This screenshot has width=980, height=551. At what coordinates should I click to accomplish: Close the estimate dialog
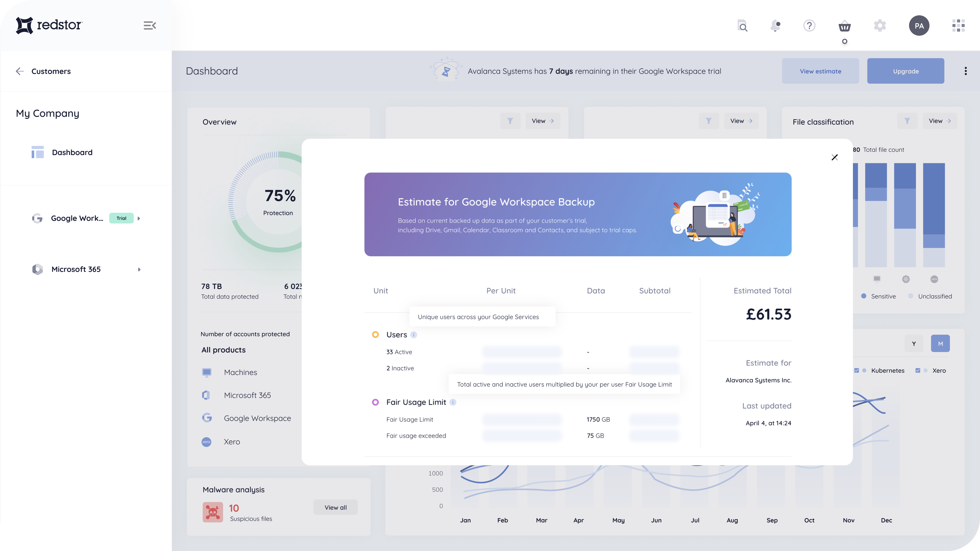point(835,157)
